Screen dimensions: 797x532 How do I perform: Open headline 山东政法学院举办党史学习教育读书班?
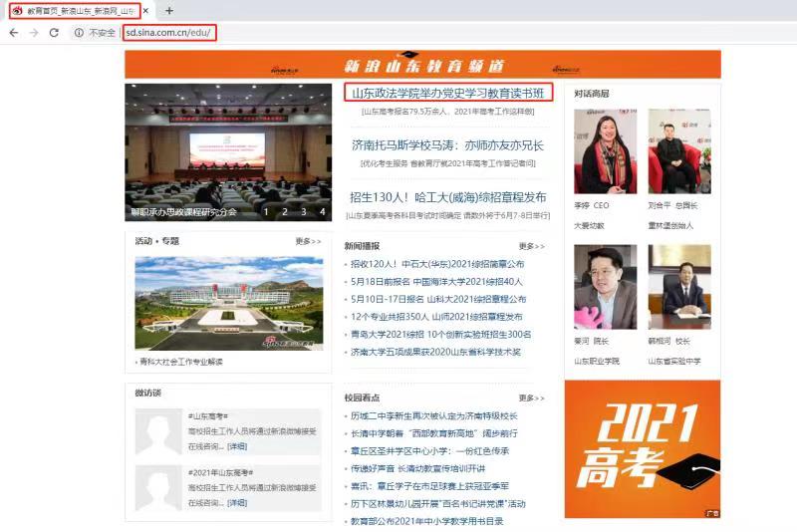coord(447,93)
